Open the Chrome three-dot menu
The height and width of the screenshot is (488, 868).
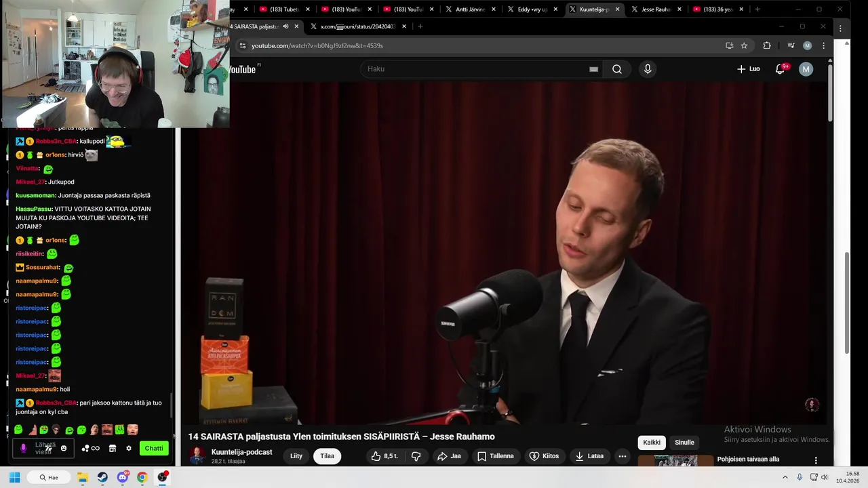[823, 45]
